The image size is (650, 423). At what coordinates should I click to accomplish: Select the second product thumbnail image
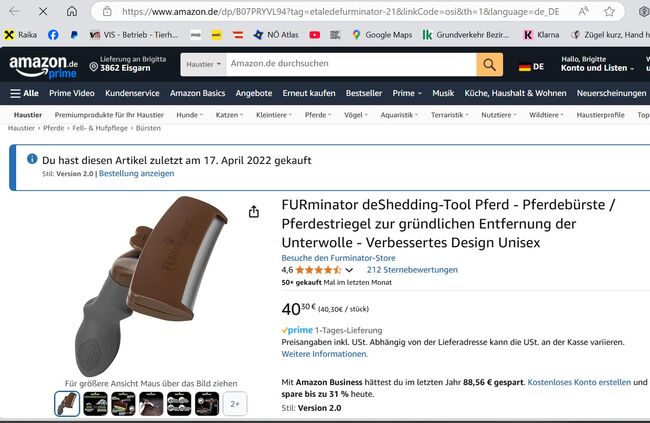pyautogui.click(x=95, y=404)
